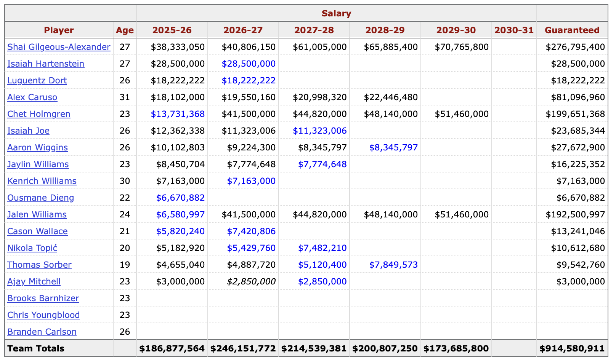Image resolution: width=616 pixels, height=364 pixels.
Task: Open Shai Gilgeous-Alexander's player page
Action: pos(59,47)
